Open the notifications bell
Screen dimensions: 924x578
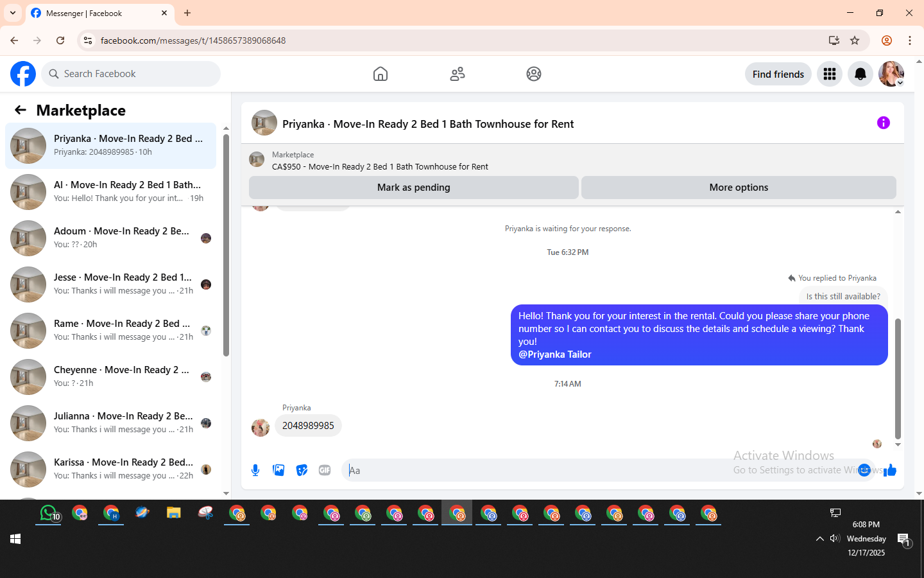(860, 74)
